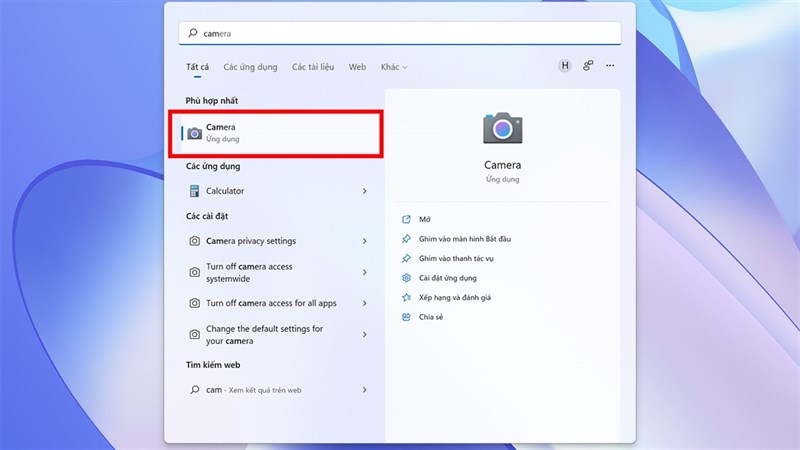This screenshot has width=800, height=450.
Task: Choose Xếp hạng và đánh giá
Action: click(x=455, y=297)
